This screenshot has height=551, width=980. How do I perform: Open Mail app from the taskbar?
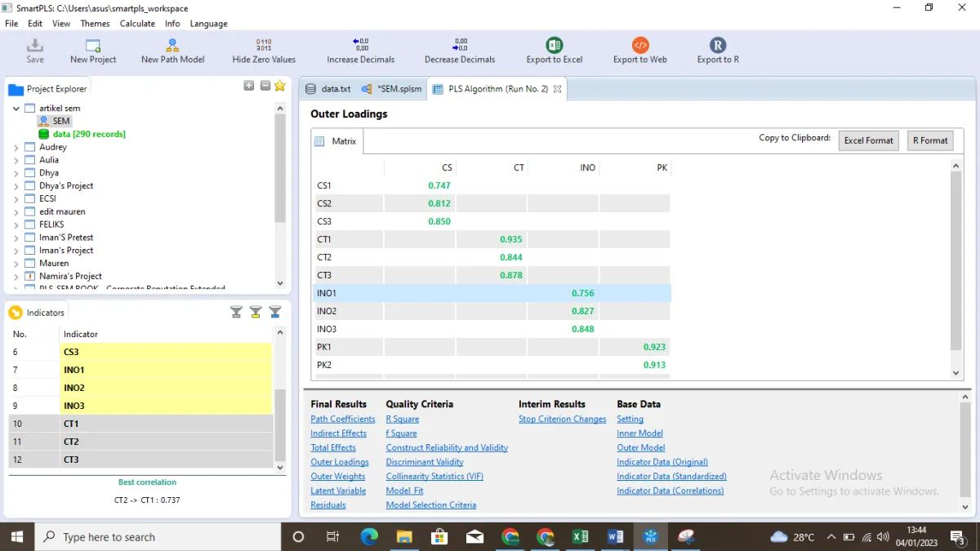pos(474,536)
